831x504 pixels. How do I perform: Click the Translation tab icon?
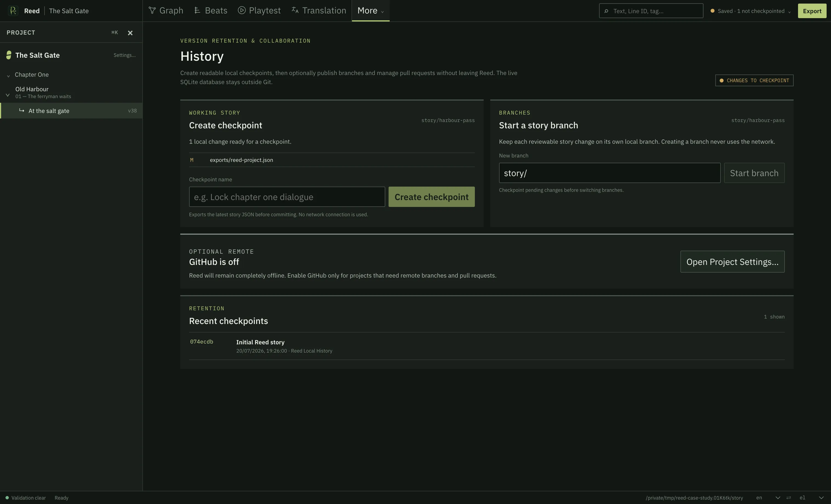295,10
